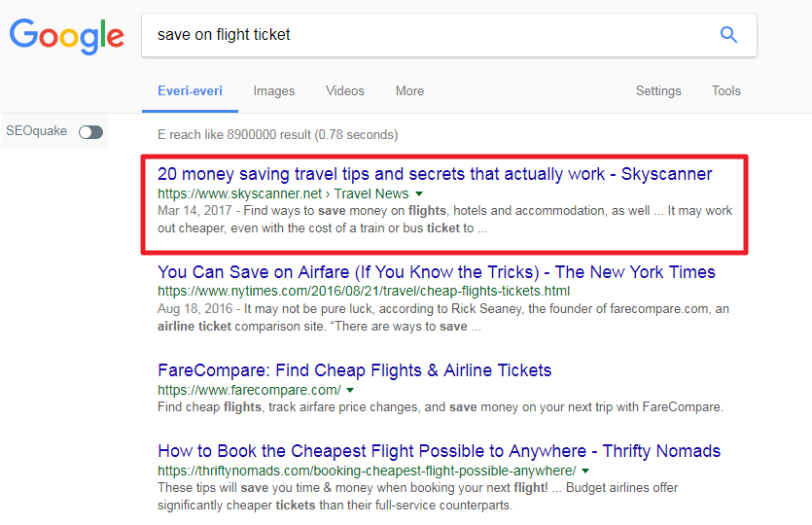Click the Google logo
Image resolution: width=812 pixels, height=525 pixels.
coord(67,36)
